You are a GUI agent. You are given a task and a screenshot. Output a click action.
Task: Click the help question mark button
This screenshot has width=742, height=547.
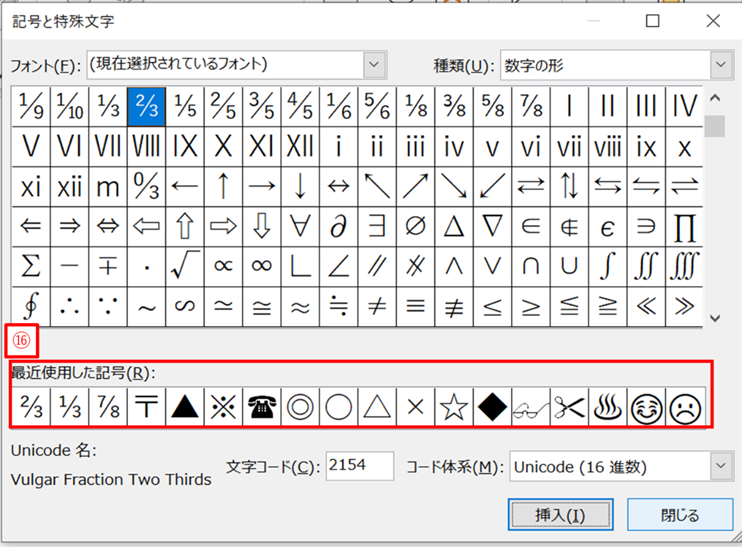(x=596, y=20)
